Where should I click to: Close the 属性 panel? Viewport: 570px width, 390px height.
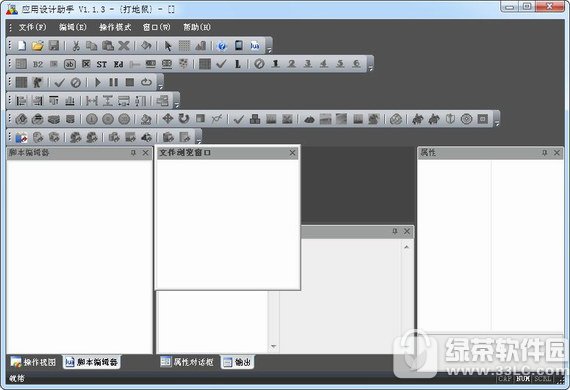(x=557, y=153)
